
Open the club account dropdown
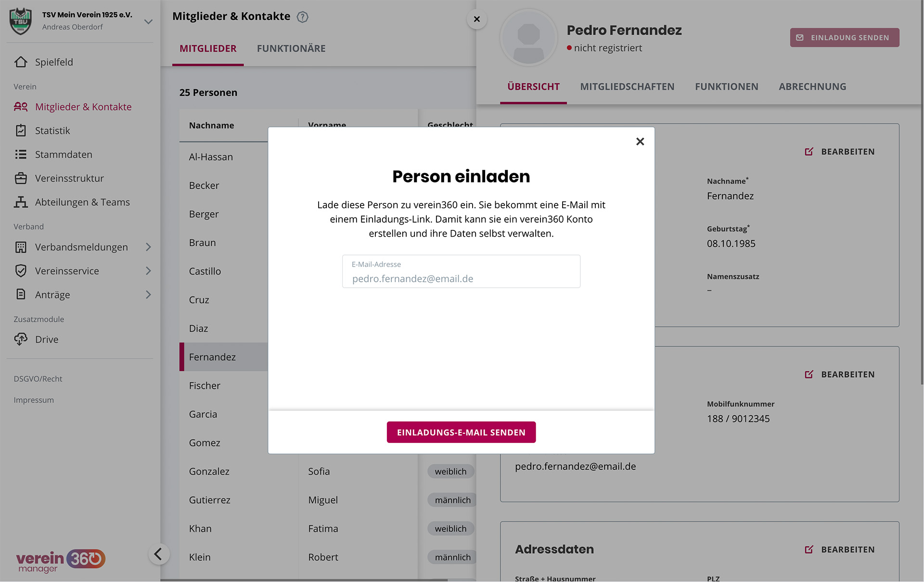coord(148,21)
